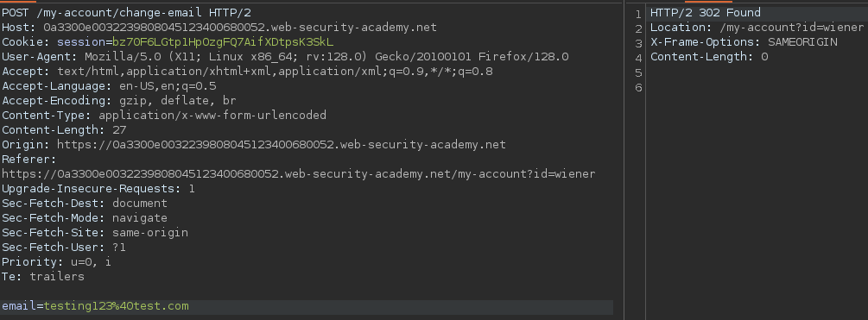Click response line number 6
The width and height of the screenshot is (868, 320).
(x=638, y=88)
